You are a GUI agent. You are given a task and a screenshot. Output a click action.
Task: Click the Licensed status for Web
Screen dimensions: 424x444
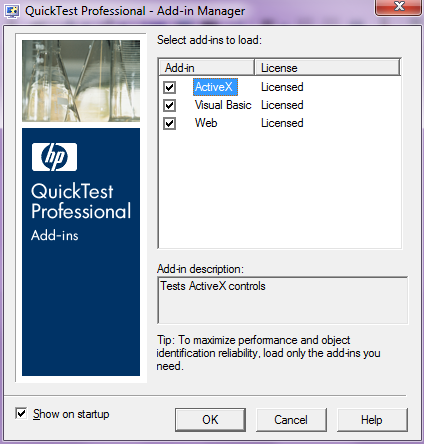click(x=282, y=123)
